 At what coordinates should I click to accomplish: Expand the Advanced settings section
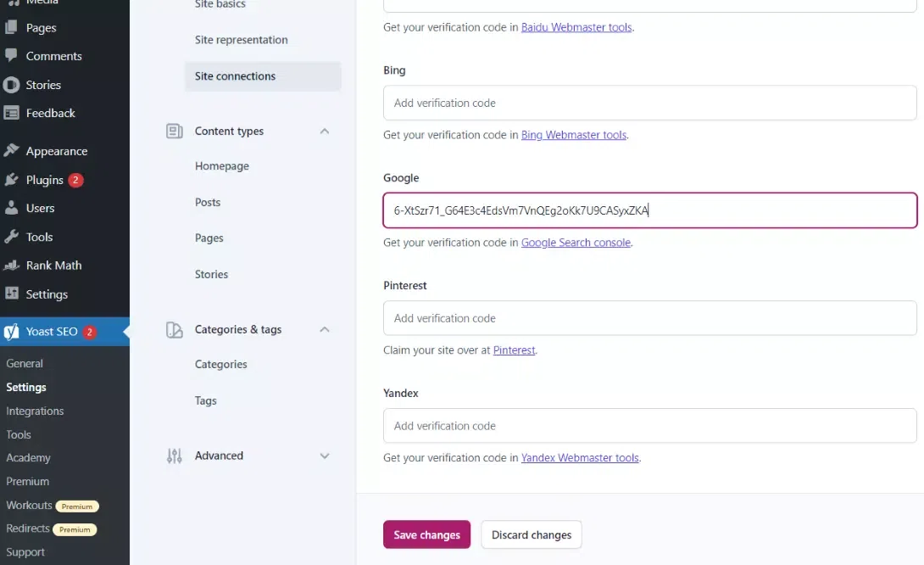pyautogui.click(x=324, y=456)
